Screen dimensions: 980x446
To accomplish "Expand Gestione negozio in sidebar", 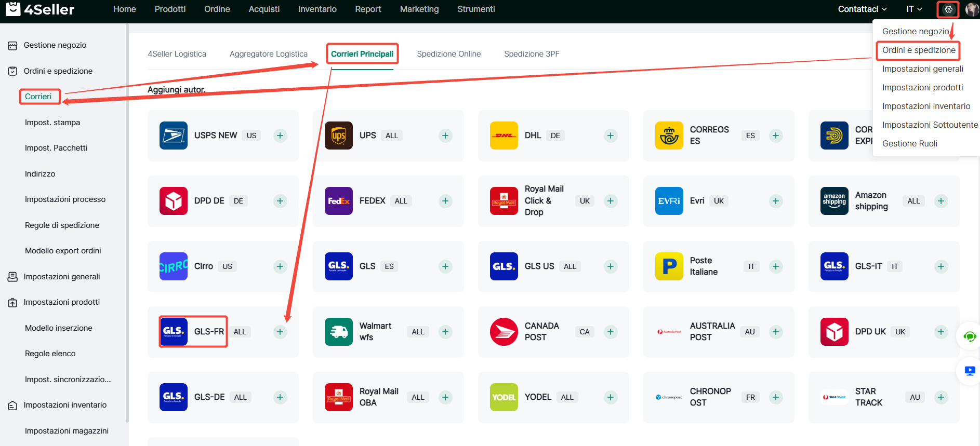I will (55, 45).
